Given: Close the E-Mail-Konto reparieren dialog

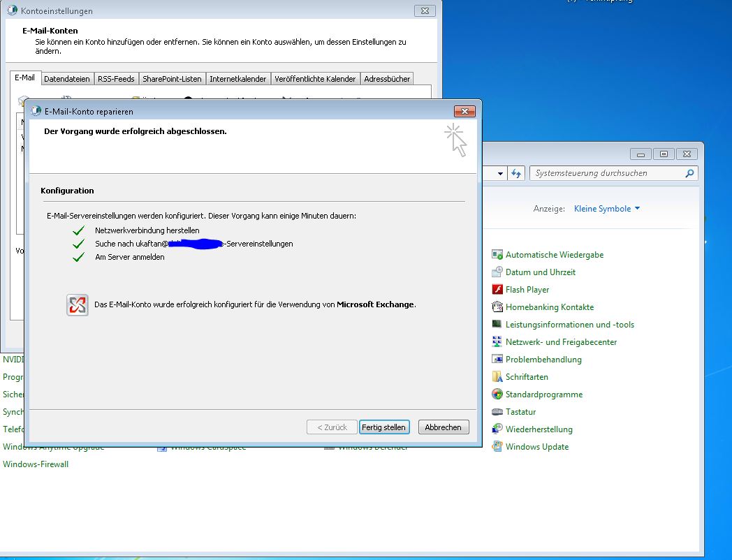Looking at the screenshot, I should click(x=464, y=111).
